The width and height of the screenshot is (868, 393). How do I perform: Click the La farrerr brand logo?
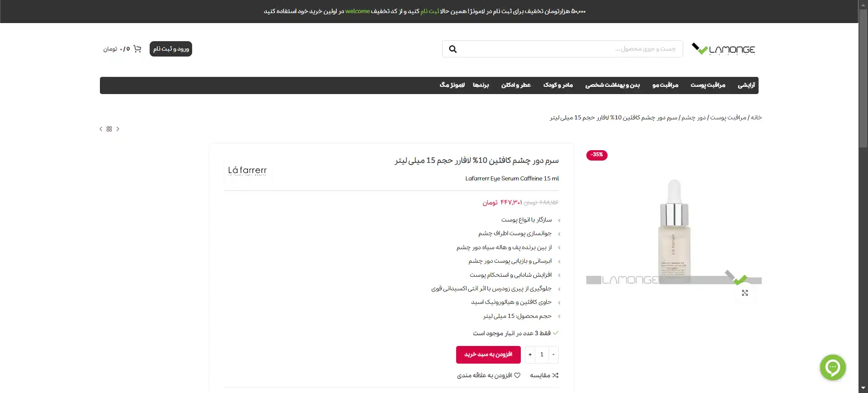pos(248,170)
